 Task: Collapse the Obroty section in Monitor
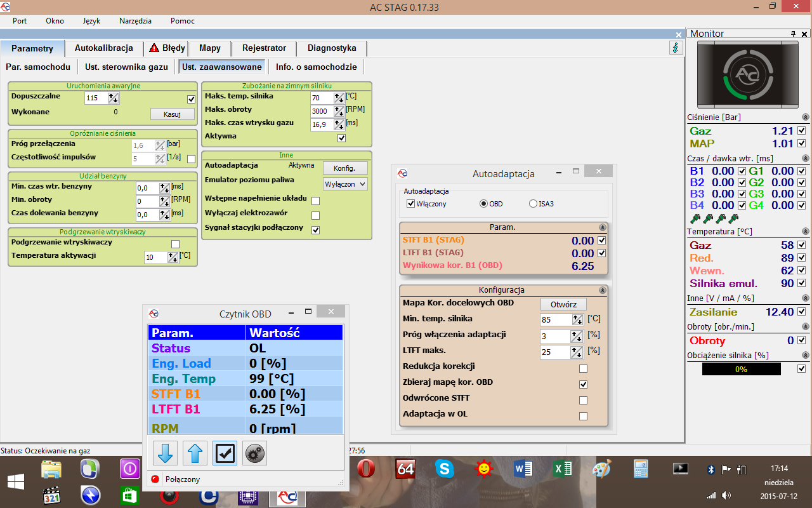coord(806,327)
